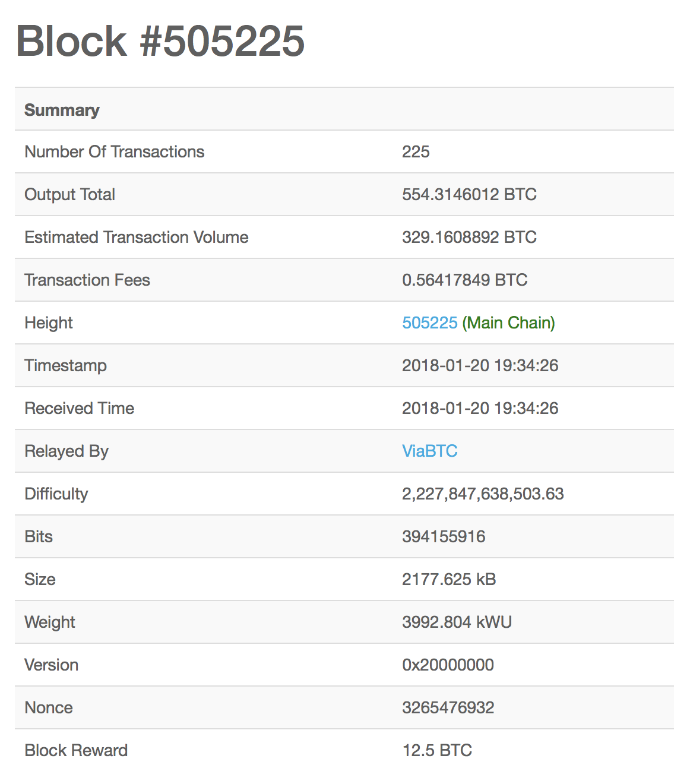Click the Bits value 394155916

pyautogui.click(x=444, y=536)
